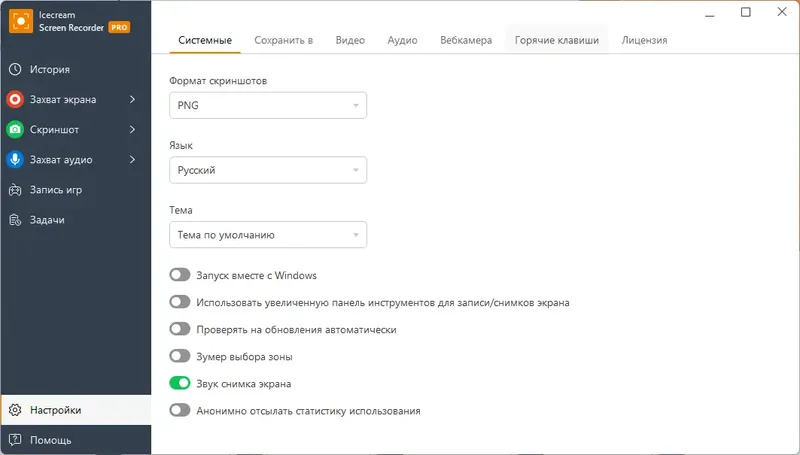Enable automatic update checking toggle
The width and height of the screenshot is (800, 455).
coord(180,329)
